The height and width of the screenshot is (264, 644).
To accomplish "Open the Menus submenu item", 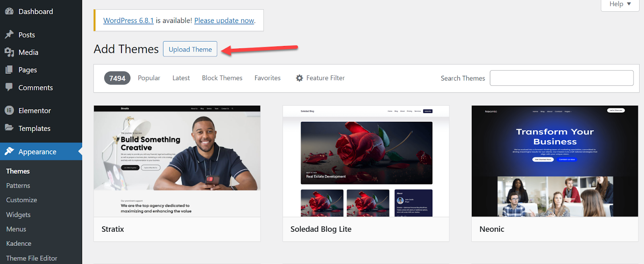I will pos(16,229).
